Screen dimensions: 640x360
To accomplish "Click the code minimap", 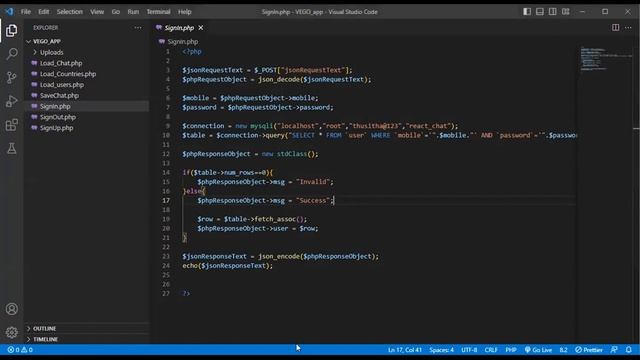I will click(x=606, y=59).
